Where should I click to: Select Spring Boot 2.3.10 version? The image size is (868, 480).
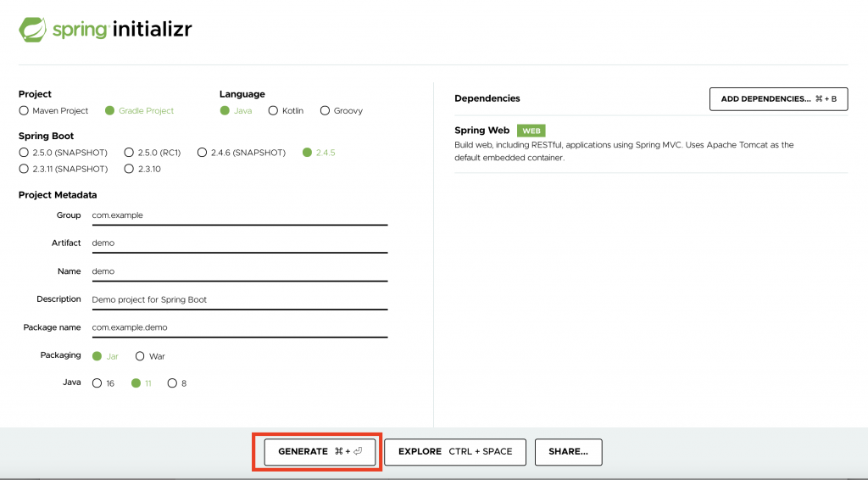point(129,169)
